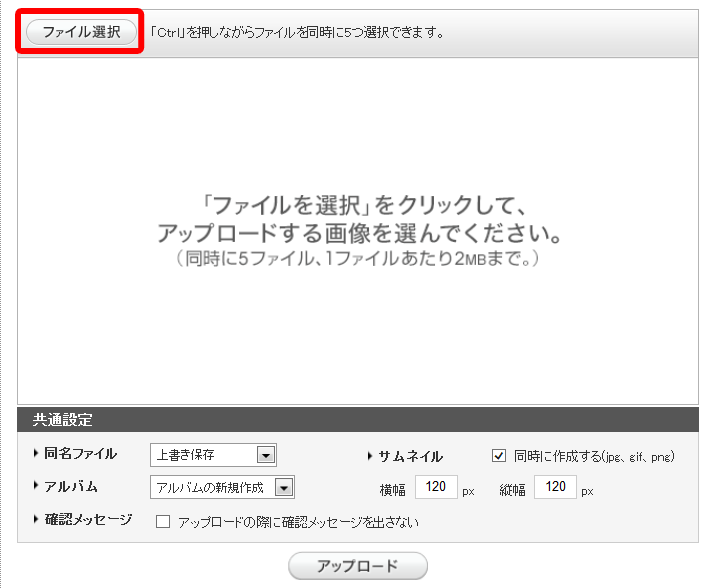713x588 pixels.
Task: Click the 2MB file size limit note
Action: [355, 260]
